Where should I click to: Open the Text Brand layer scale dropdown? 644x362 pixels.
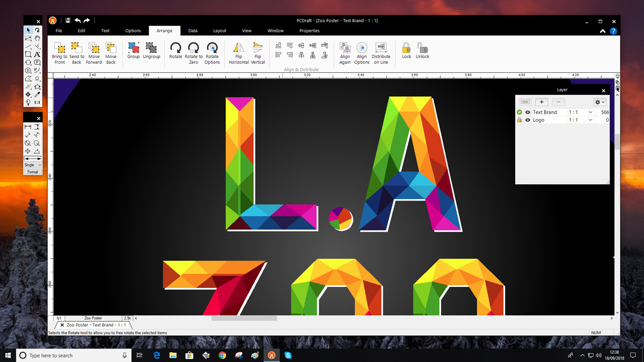tap(590, 113)
